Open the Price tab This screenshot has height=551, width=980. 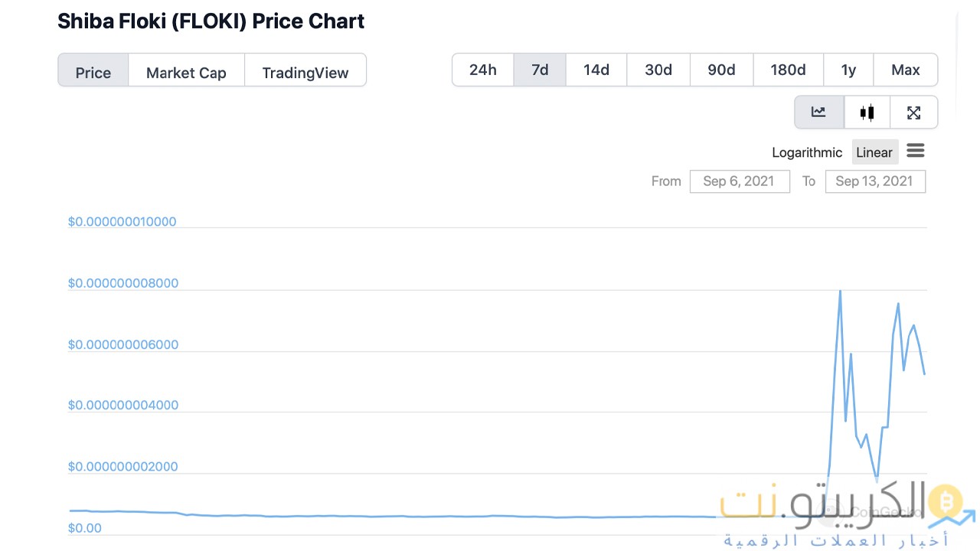(x=93, y=73)
